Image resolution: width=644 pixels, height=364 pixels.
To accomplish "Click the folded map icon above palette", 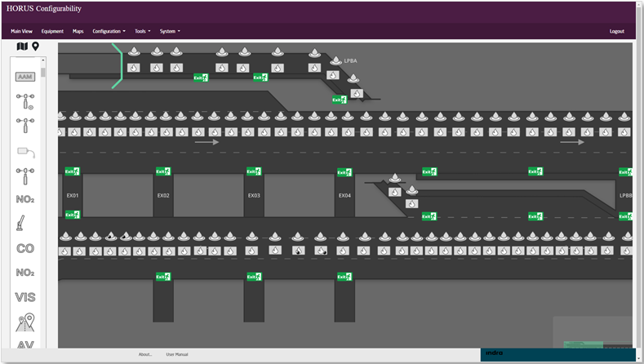I will coord(22,47).
